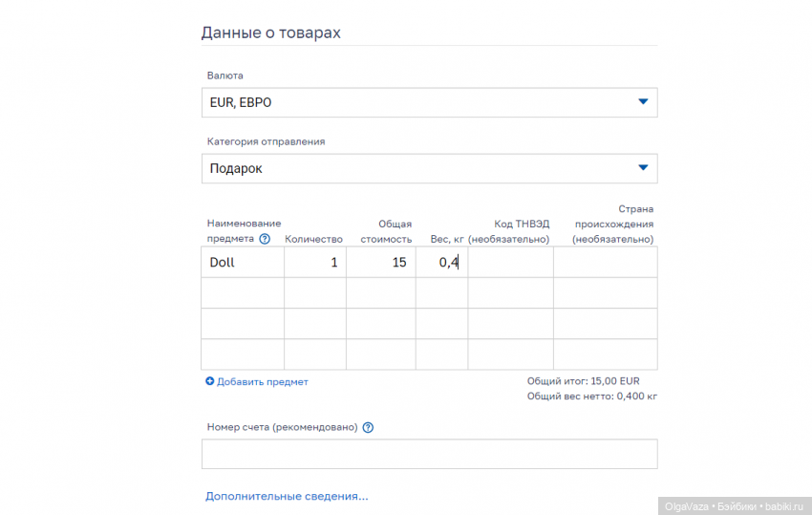Open Дополнительные сведения link
This screenshot has height=515, width=812.
[x=287, y=496]
